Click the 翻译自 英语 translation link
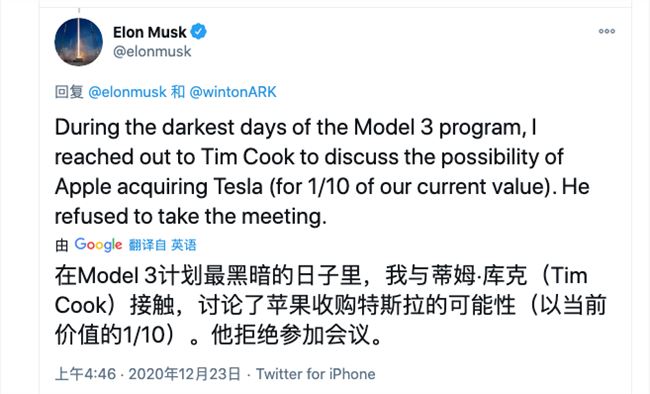The width and height of the screenshot is (650, 394). (x=162, y=245)
